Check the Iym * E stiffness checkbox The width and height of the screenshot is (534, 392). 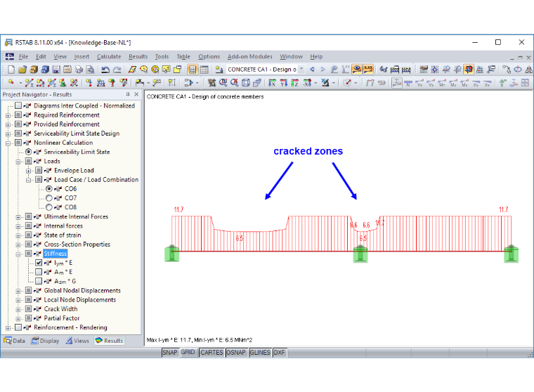[x=39, y=263]
